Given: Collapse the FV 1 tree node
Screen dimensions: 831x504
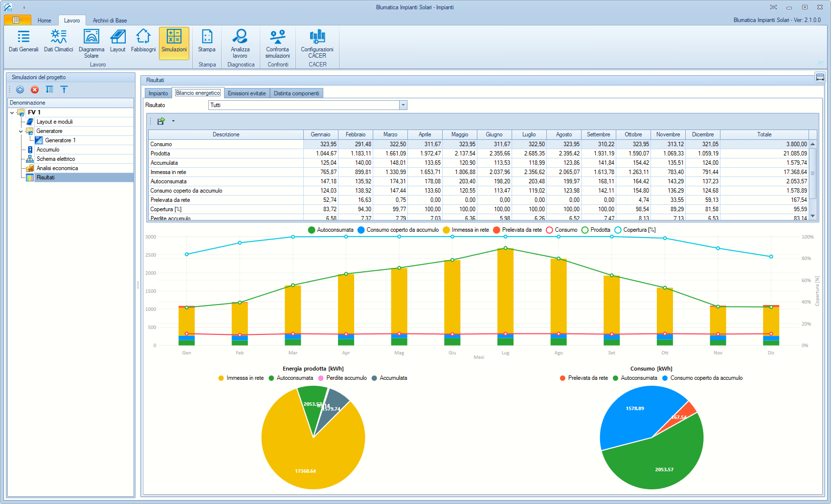Looking at the screenshot, I should [x=12, y=112].
